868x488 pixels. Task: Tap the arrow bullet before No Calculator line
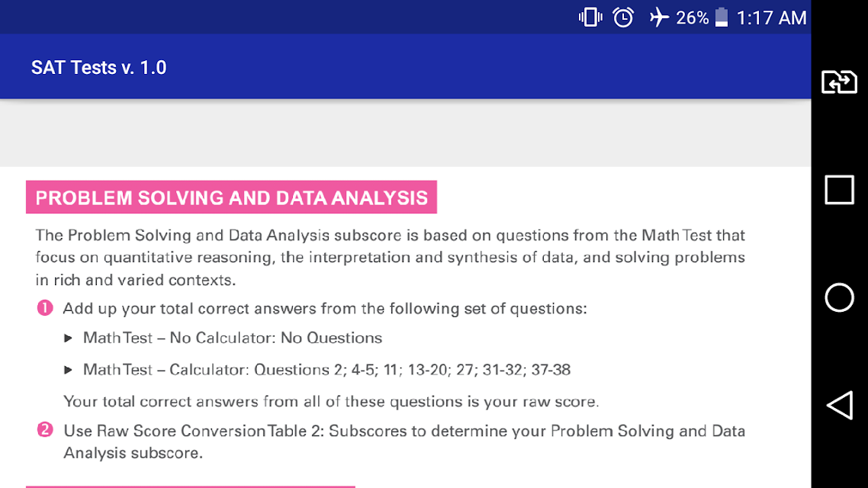68,338
